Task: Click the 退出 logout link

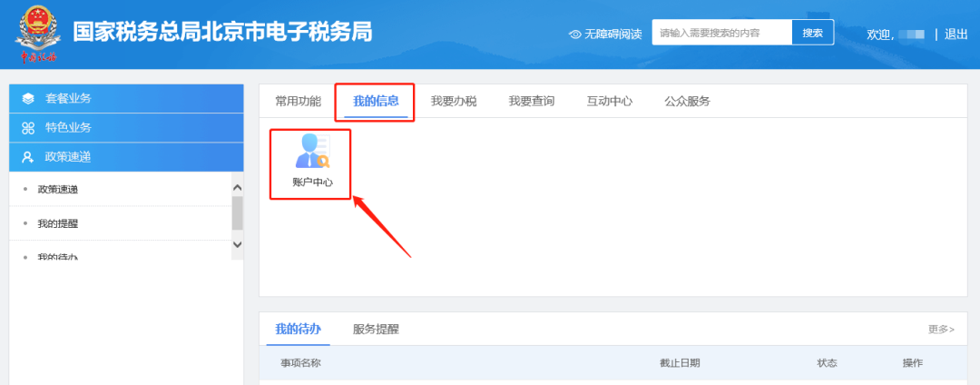Action: (x=955, y=35)
